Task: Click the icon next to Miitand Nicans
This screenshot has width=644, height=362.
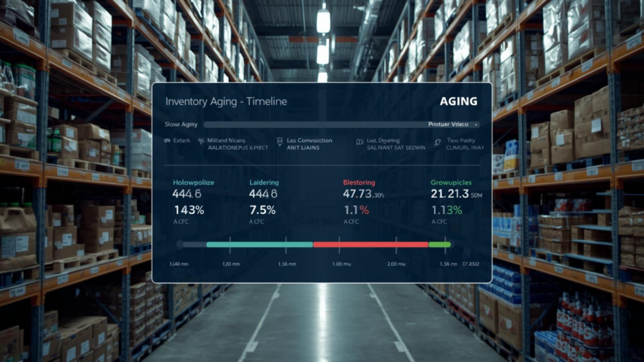Action: tap(201, 141)
